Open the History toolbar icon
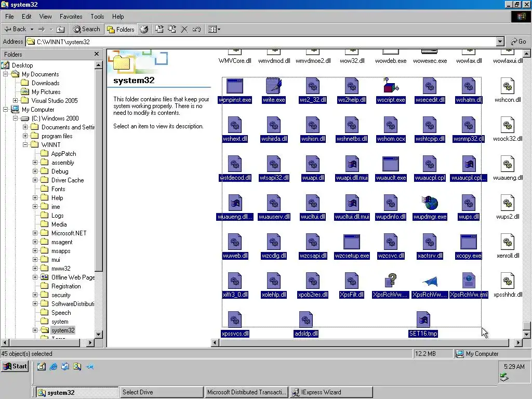Screen dimensions: 532x399 144,29
